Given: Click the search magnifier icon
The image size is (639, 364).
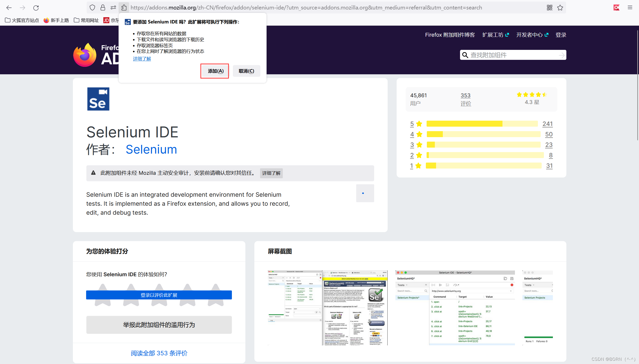Looking at the screenshot, I should pos(465,55).
